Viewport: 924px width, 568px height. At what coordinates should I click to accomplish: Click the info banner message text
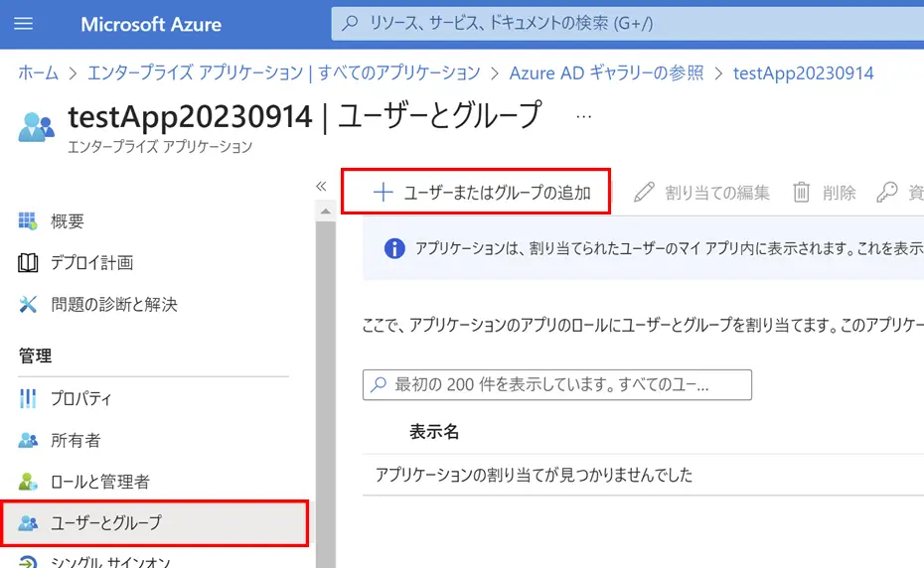(x=670, y=248)
